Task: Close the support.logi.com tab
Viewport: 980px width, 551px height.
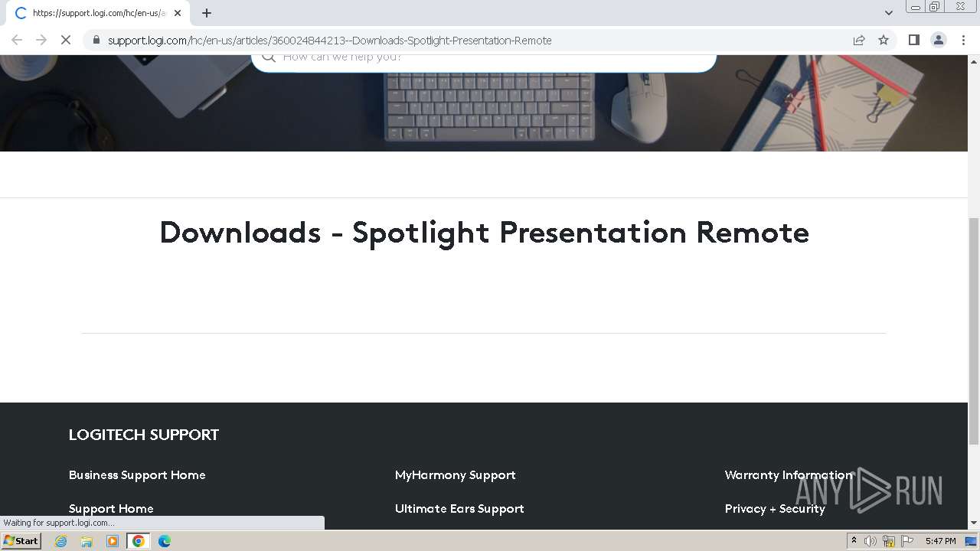Action: (178, 13)
